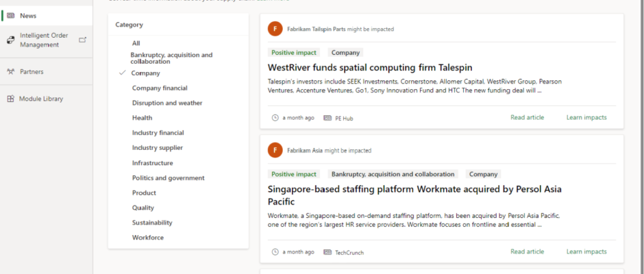Click the clock icon on Workmate card

click(x=275, y=252)
